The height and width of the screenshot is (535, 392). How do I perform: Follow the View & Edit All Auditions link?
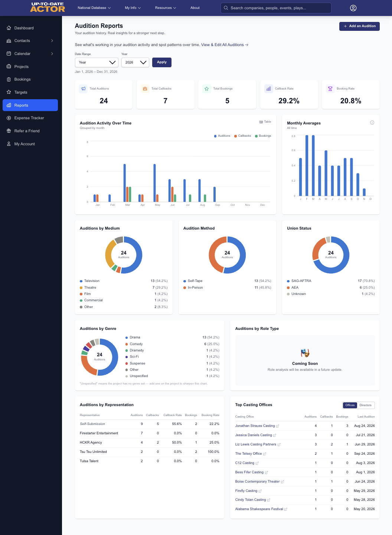click(225, 45)
